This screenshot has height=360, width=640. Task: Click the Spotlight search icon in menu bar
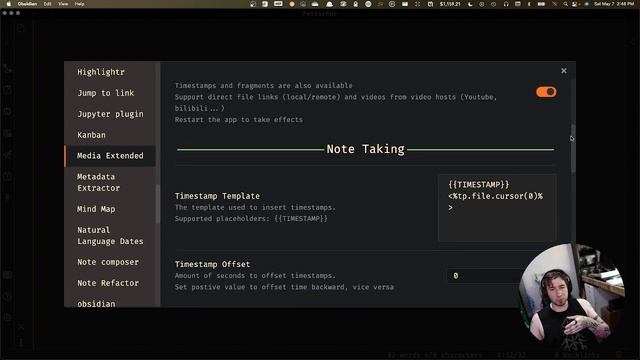pos(565,4)
